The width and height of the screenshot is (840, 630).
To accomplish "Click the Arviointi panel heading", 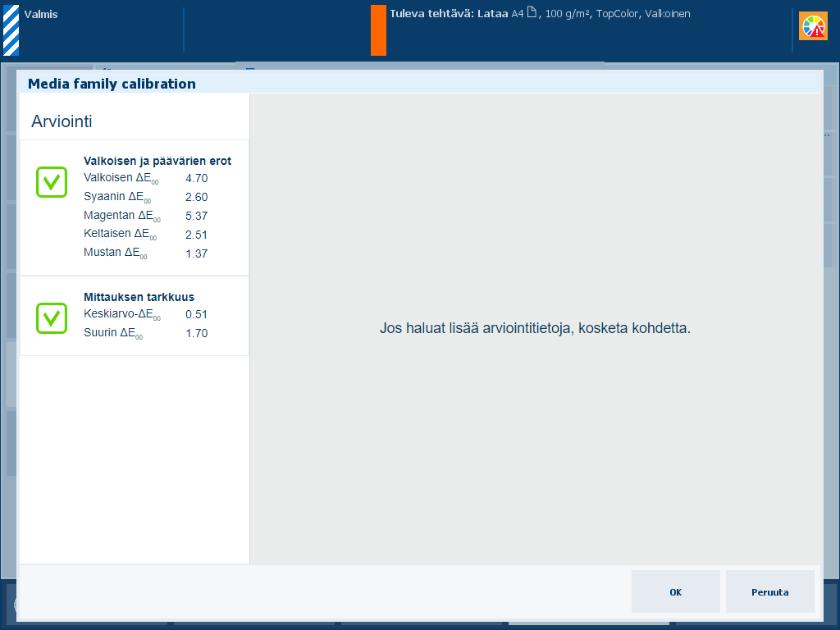I will click(62, 121).
